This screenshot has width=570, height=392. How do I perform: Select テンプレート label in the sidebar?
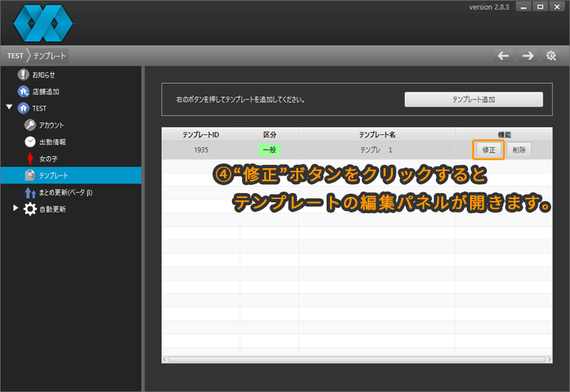[x=54, y=176]
